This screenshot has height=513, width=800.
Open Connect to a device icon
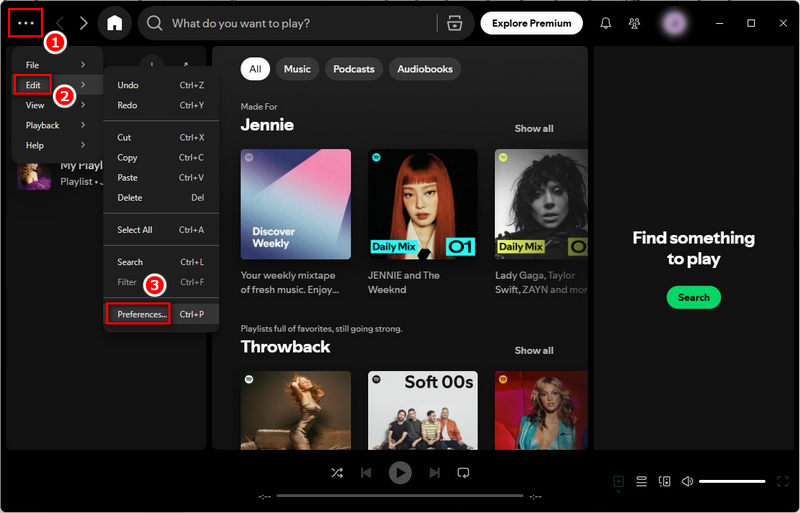(x=664, y=481)
